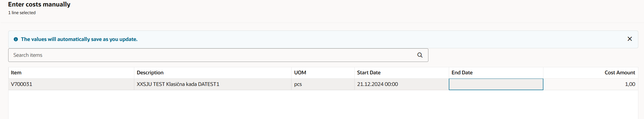Screen dimensions: 644x119
Task: Activate the empty End Date cell
Action: pos(496,84)
